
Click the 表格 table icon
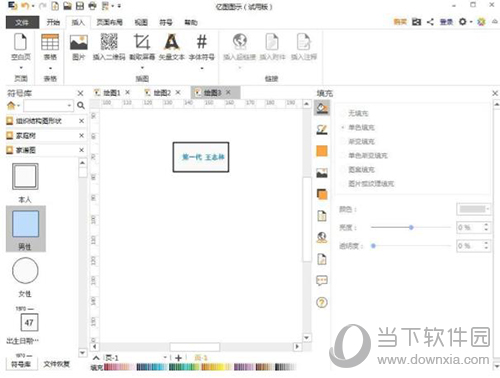point(50,42)
